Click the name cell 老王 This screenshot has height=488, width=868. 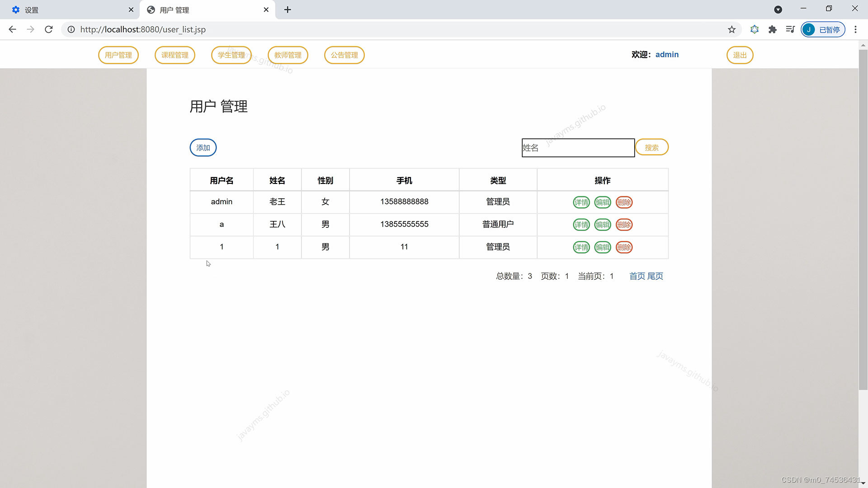click(x=277, y=202)
